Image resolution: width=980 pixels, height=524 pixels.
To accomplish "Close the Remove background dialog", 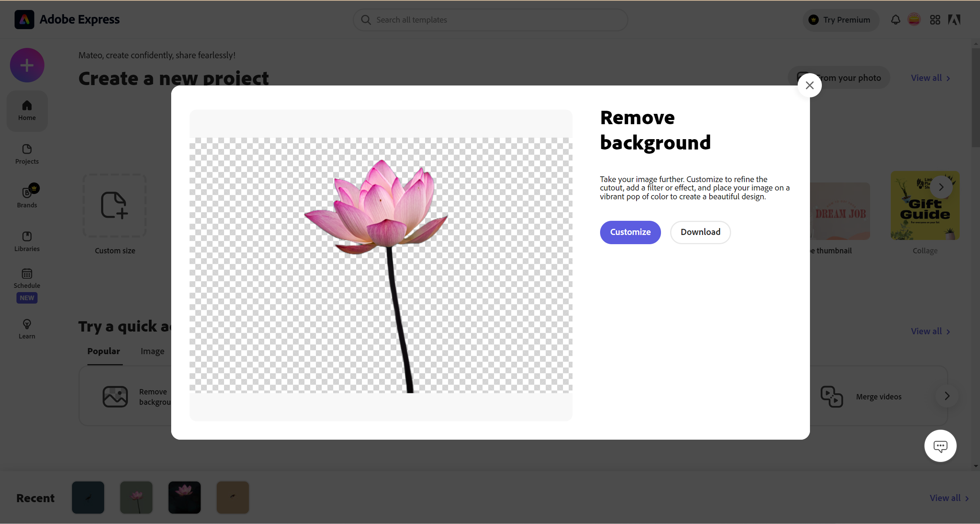I will coord(810,85).
